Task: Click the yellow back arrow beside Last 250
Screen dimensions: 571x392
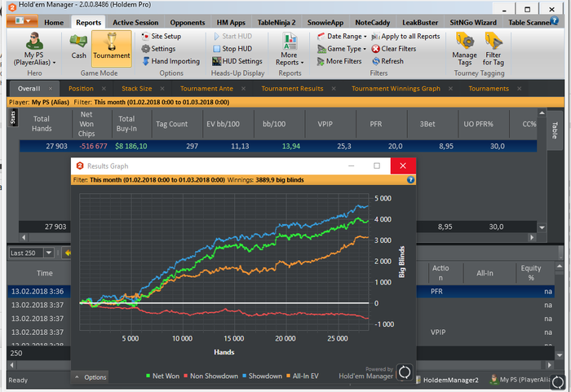Action: (67, 253)
